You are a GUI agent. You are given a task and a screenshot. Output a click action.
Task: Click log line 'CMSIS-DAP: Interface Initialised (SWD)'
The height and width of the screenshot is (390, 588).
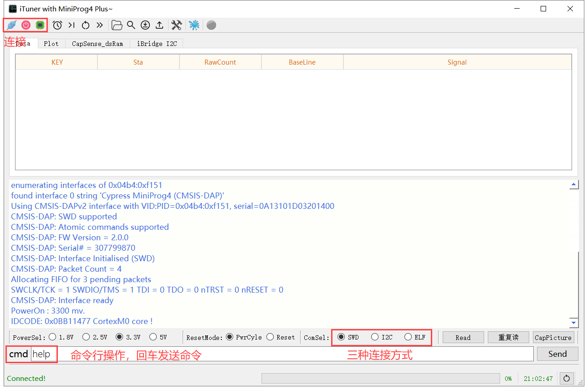click(83, 258)
